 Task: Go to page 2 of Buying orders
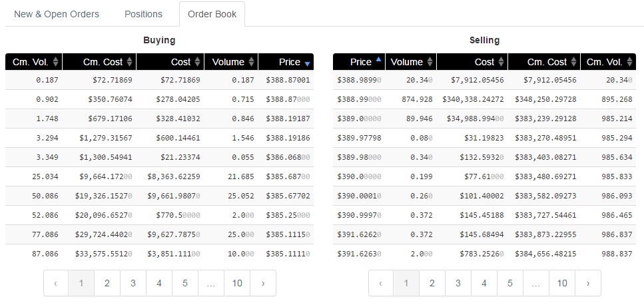(x=107, y=283)
